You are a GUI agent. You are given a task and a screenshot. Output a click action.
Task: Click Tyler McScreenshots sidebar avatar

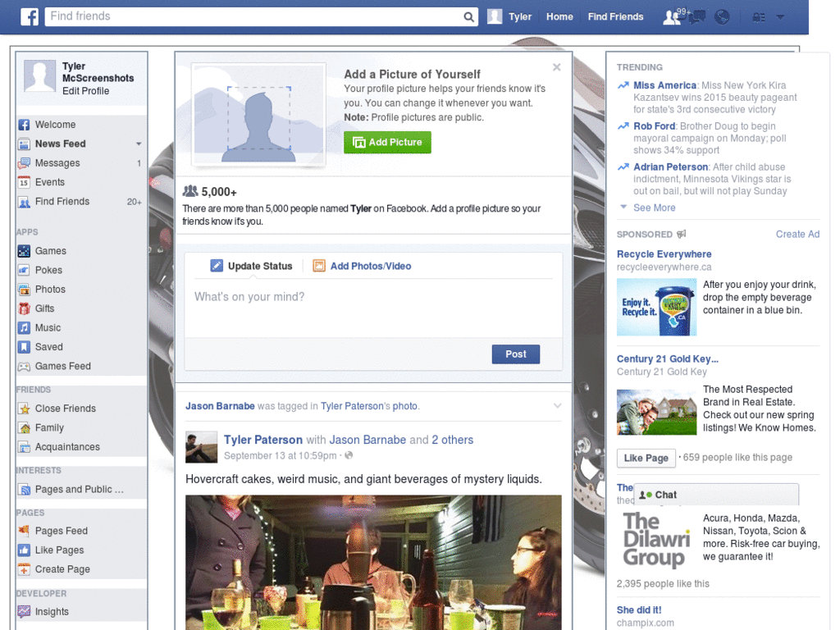coord(39,75)
